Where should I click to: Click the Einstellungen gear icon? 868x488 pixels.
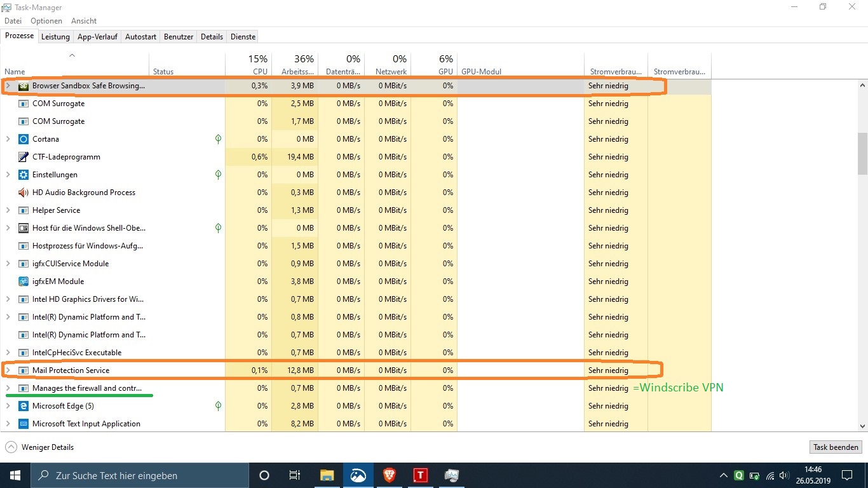click(x=24, y=175)
